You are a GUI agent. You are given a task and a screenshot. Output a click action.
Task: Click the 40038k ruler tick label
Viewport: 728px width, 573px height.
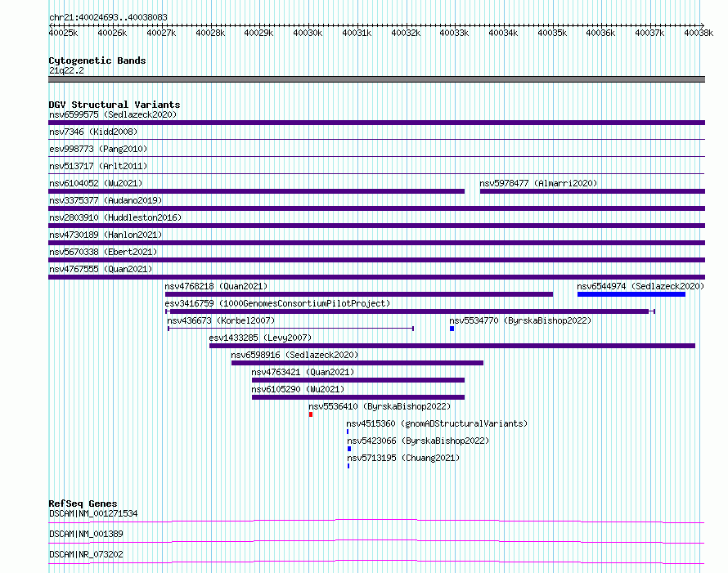[x=699, y=33]
